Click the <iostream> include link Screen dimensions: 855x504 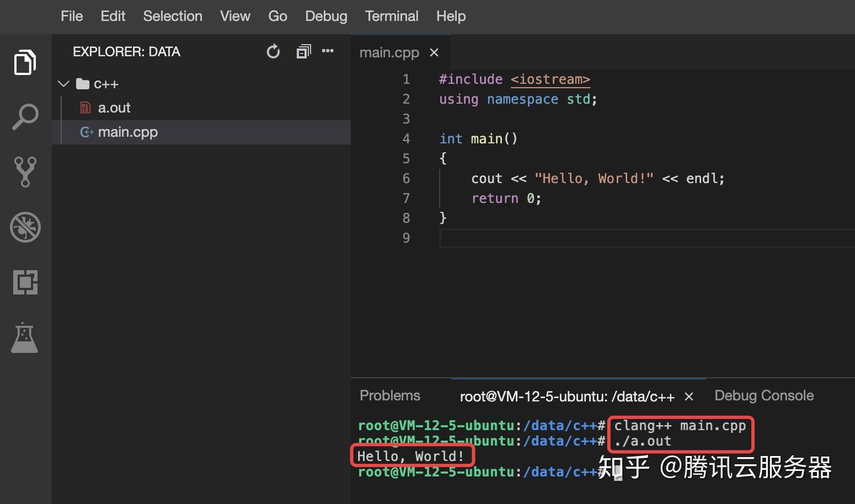click(x=551, y=79)
